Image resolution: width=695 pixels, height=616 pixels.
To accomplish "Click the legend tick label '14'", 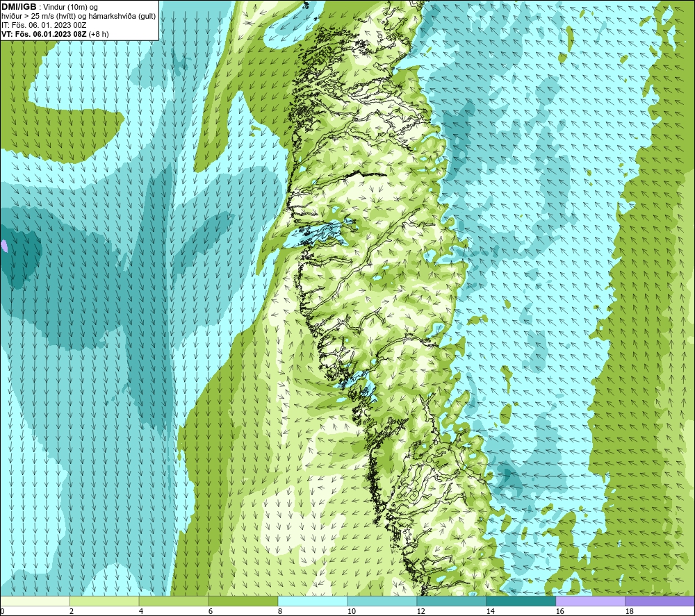I will coord(490,611).
